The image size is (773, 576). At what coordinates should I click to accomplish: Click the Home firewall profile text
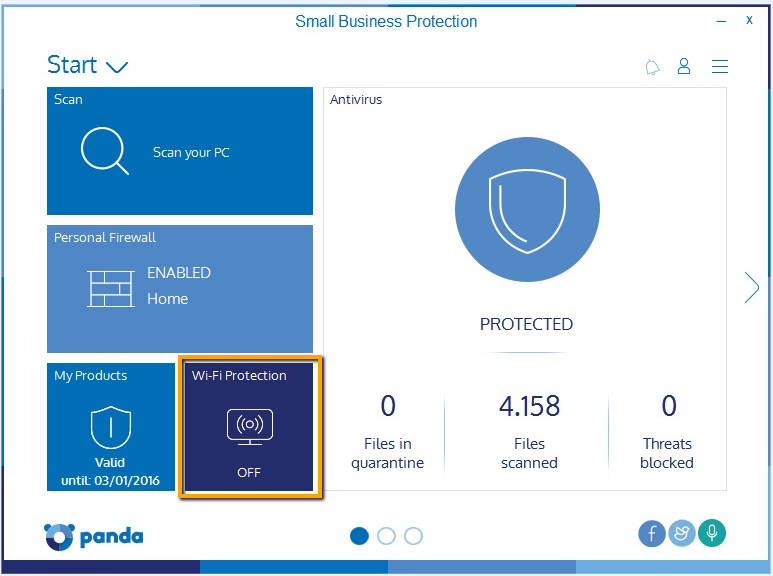168,299
